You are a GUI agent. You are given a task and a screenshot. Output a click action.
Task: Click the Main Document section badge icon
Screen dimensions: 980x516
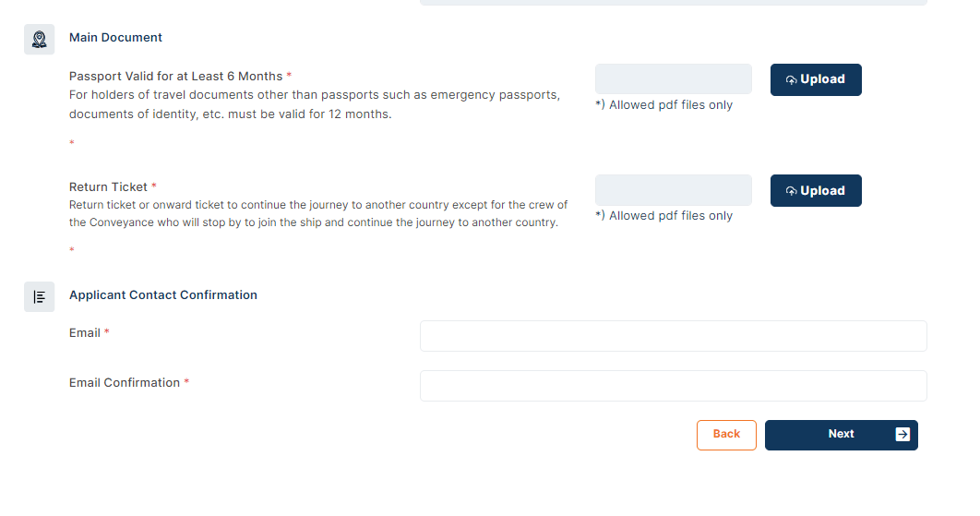click(x=40, y=40)
